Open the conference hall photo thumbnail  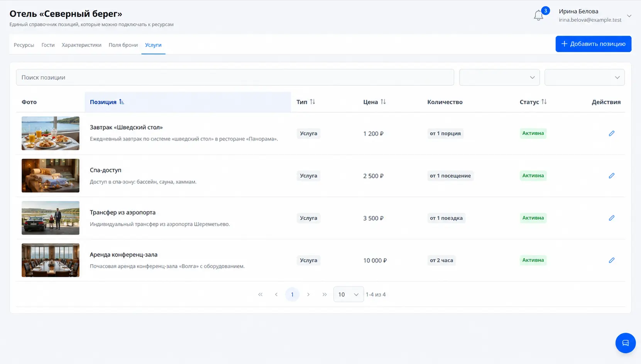tap(51, 260)
